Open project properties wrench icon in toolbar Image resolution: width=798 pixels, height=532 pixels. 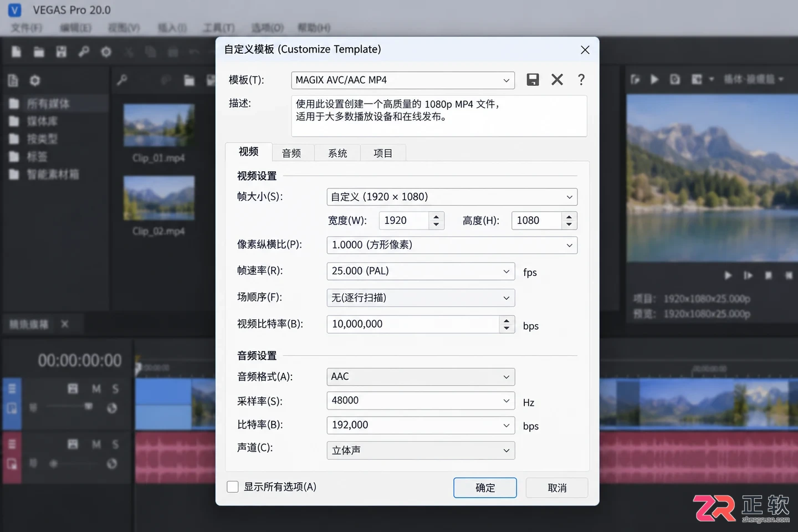coord(84,52)
